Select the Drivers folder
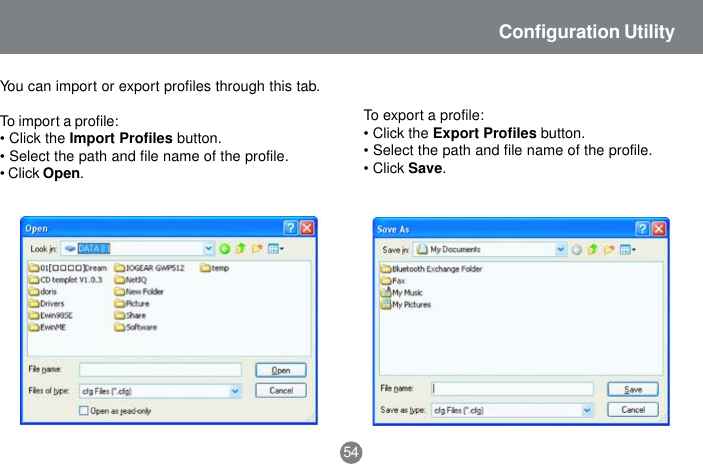Screen dimensions: 703x464 47,304
